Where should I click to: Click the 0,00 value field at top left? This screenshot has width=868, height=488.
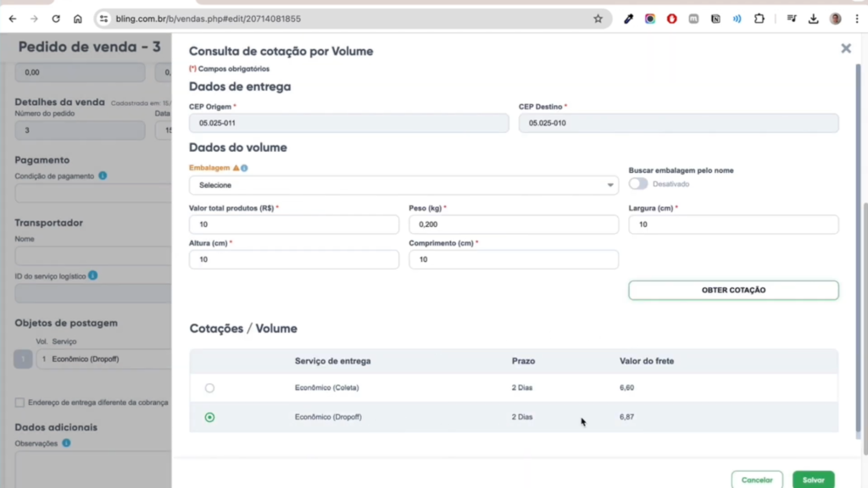point(80,73)
